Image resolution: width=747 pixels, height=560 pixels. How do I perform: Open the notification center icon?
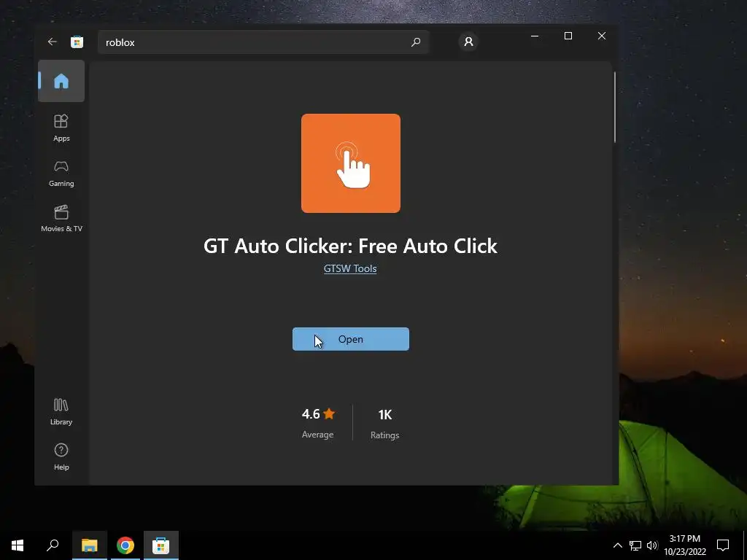pyautogui.click(x=723, y=545)
